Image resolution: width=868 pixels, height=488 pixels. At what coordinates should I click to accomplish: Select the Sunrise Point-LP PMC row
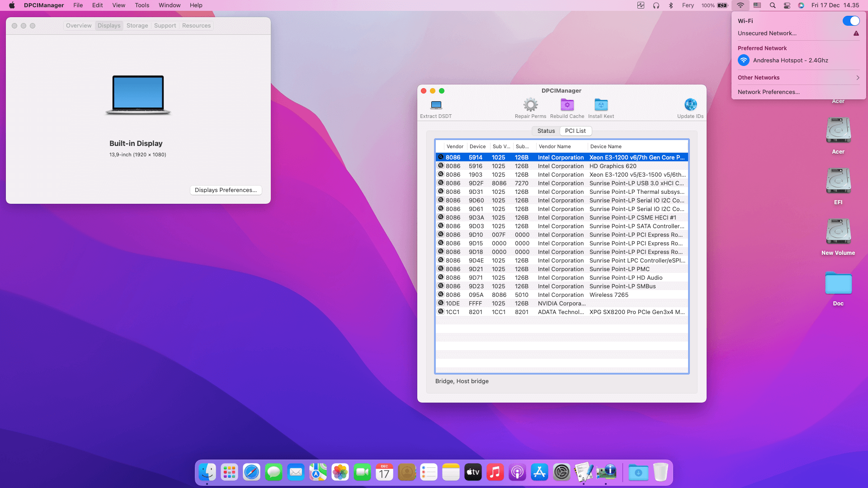click(562, 269)
